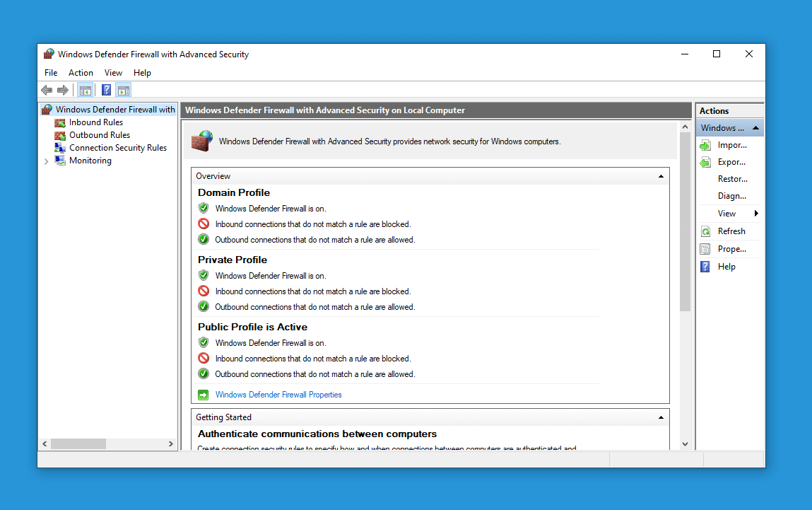
Task: Toggle the Show/Hide Console Tree toolbar icon
Action: (x=86, y=90)
